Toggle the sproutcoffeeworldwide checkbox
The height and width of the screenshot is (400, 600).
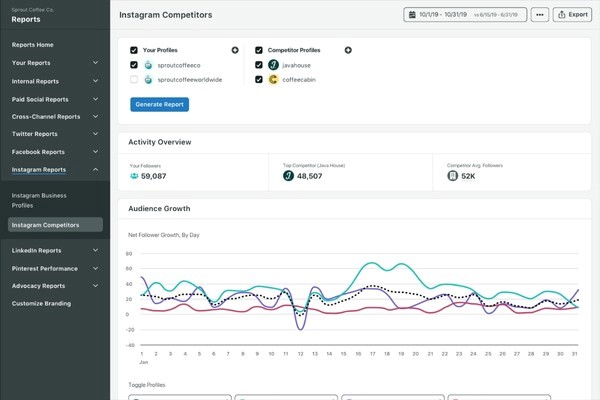pos(134,80)
